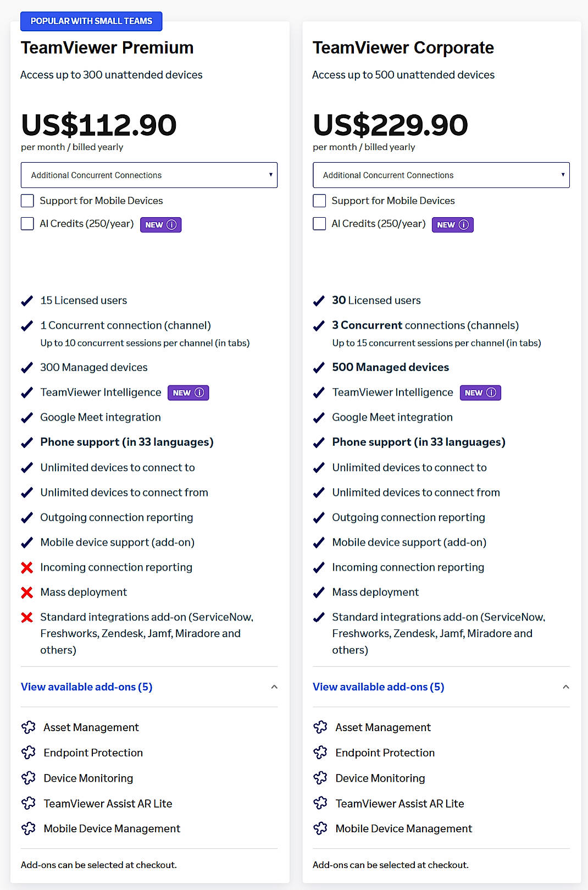Click the US$229.90 price text
The height and width of the screenshot is (890, 588).
pos(390,125)
